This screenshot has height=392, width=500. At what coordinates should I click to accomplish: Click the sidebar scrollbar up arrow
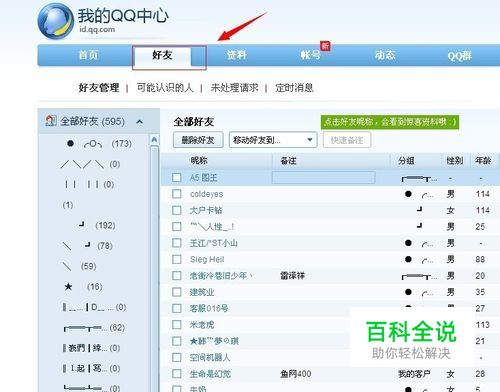click(x=154, y=139)
